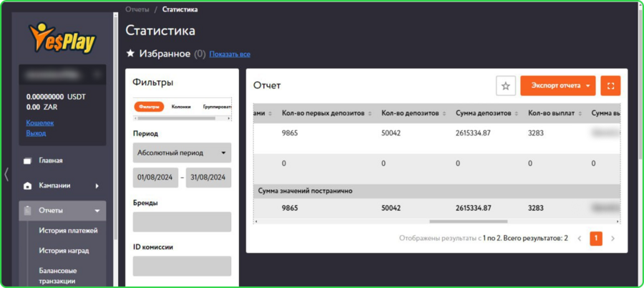Open the blurred account selector dropdown
Image resolution: width=644 pixels, height=288 pixels.
click(x=62, y=75)
